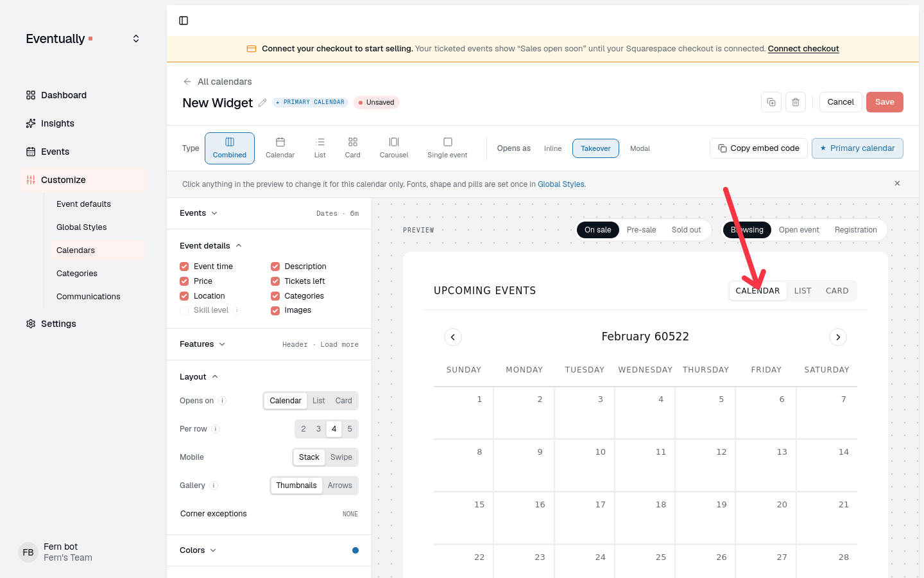Select the Combined widget type
924x578 pixels.
pos(230,148)
